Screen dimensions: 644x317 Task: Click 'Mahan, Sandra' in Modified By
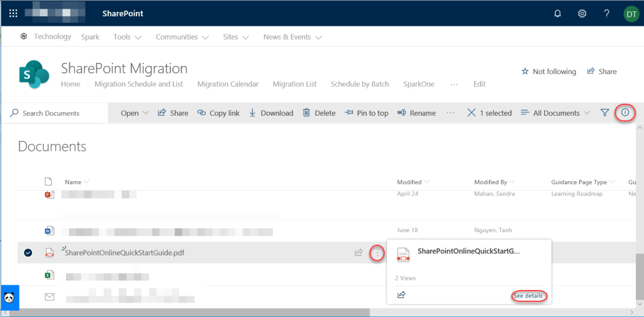pos(494,194)
